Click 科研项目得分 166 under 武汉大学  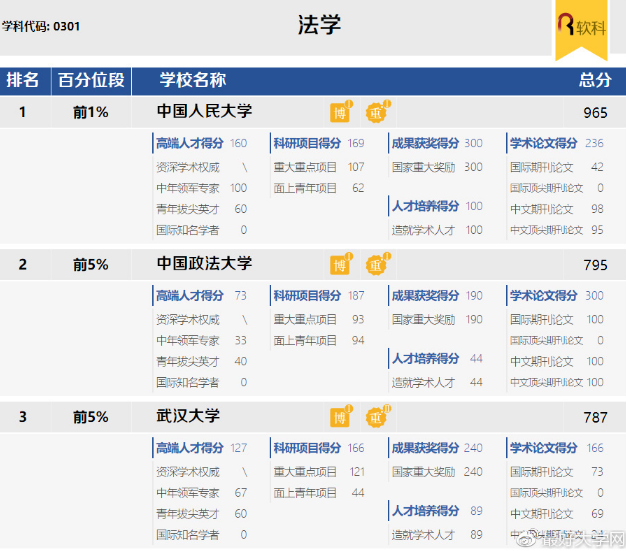(319, 448)
